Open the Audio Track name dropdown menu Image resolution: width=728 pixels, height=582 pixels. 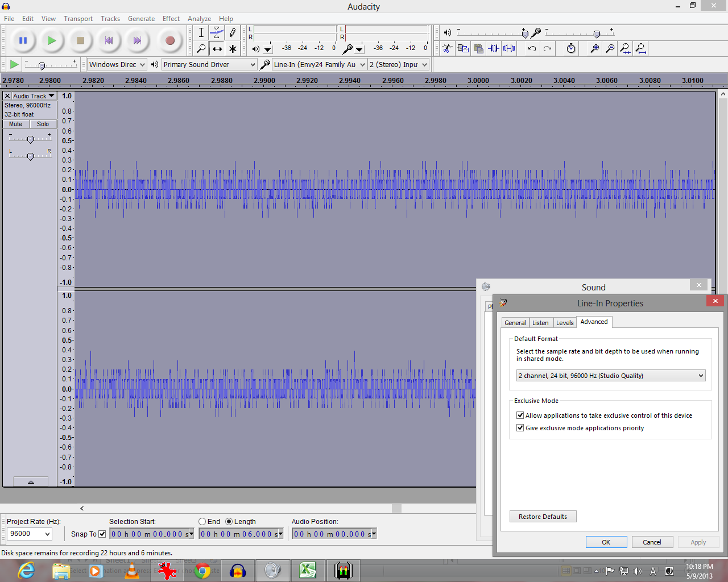(34, 96)
